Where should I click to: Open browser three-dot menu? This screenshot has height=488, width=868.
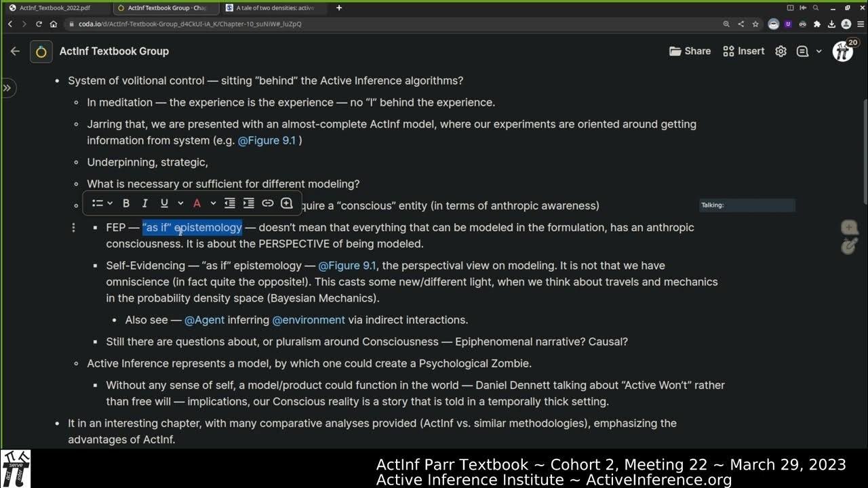pos(860,24)
